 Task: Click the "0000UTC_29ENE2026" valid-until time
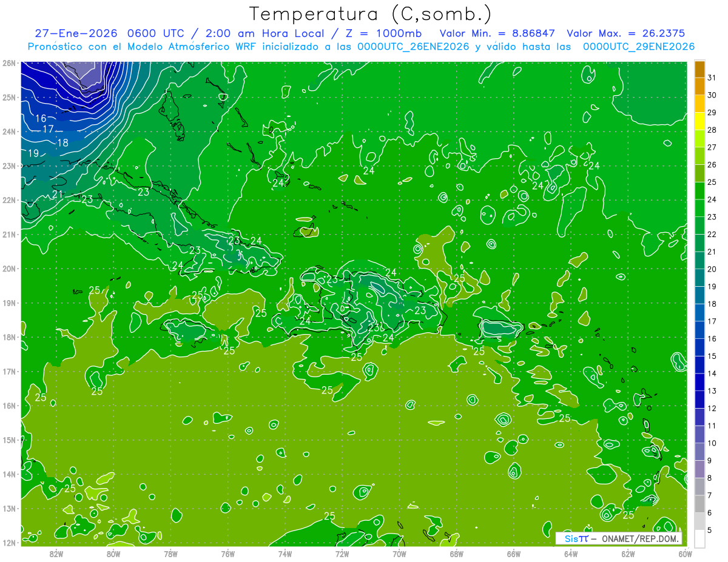(638, 47)
